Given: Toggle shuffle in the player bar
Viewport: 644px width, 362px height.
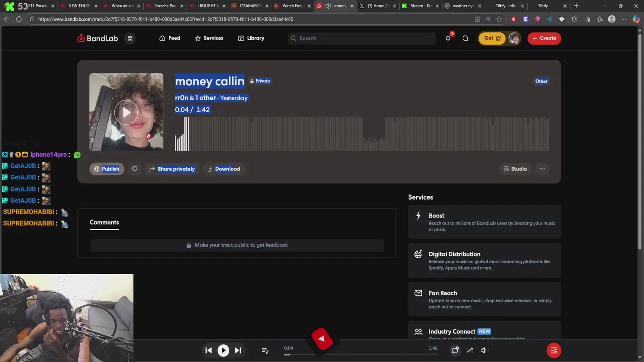Looking at the screenshot, I should (x=469, y=350).
